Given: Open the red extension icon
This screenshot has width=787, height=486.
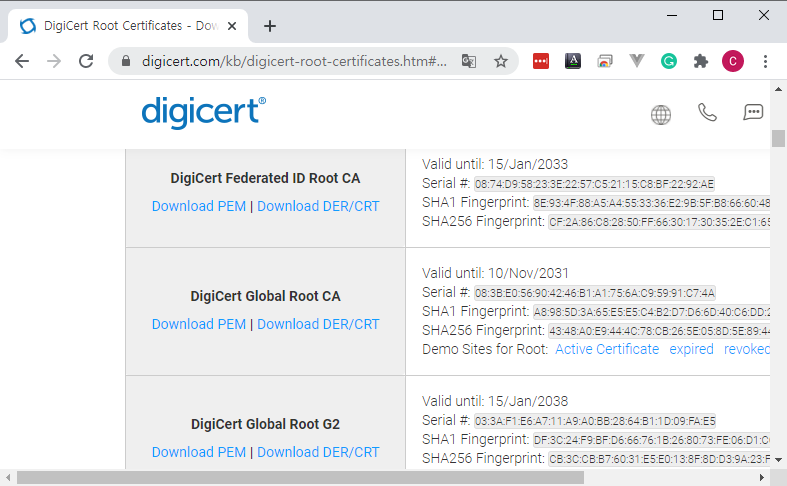Looking at the screenshot, I should tap(541, 61).
